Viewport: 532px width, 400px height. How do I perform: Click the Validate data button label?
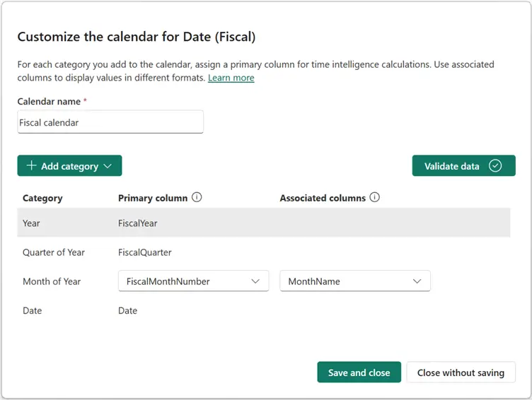[x=451, y=166]
